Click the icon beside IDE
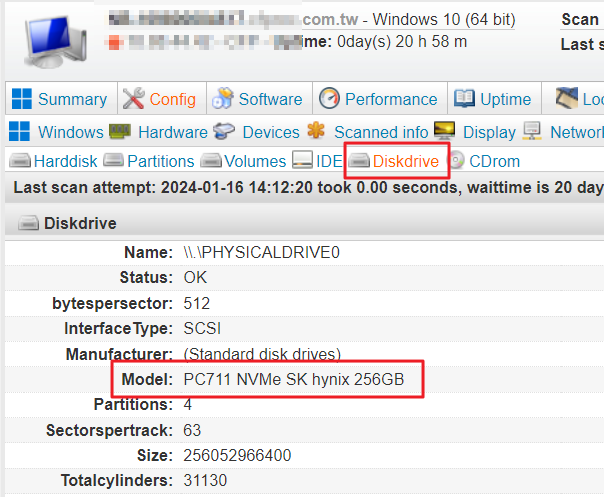The width and height of the screenshot is (604, 497). pos(302,161)
